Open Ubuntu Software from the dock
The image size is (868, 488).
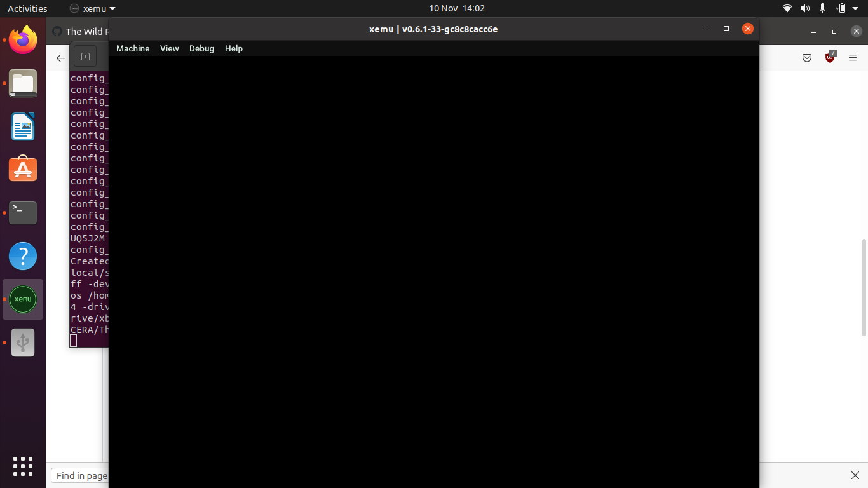click(23, 170)
